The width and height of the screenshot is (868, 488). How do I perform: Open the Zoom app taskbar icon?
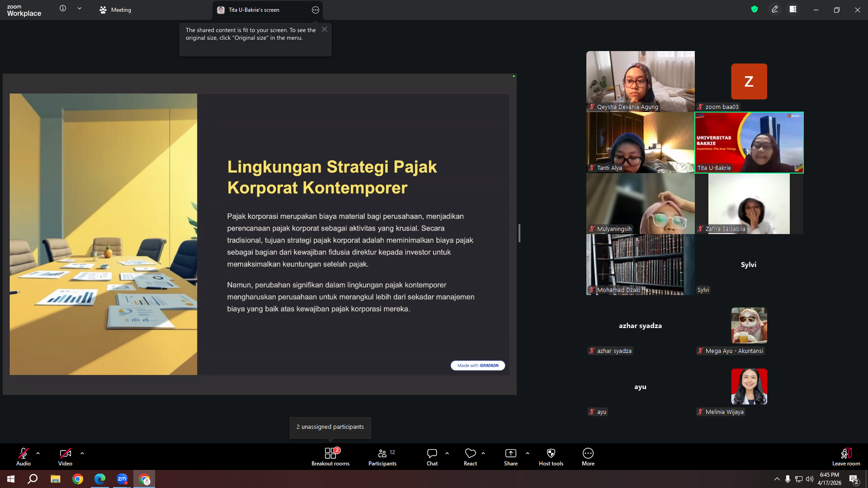click(x=122, y=479)
